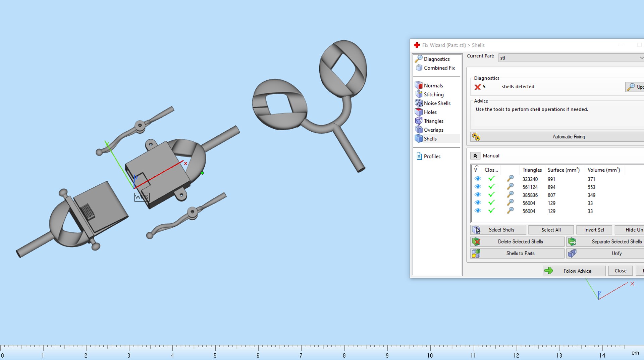Click the Invert Sel button

594,230
